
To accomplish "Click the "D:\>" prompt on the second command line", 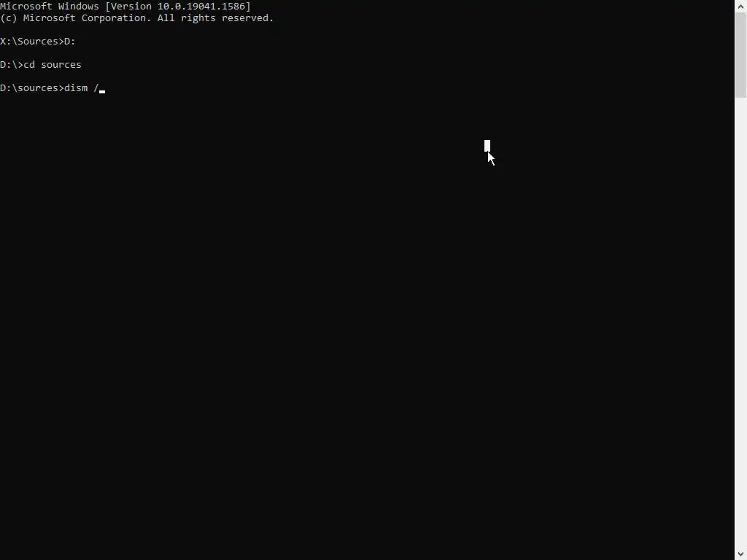I will point(12,65).
